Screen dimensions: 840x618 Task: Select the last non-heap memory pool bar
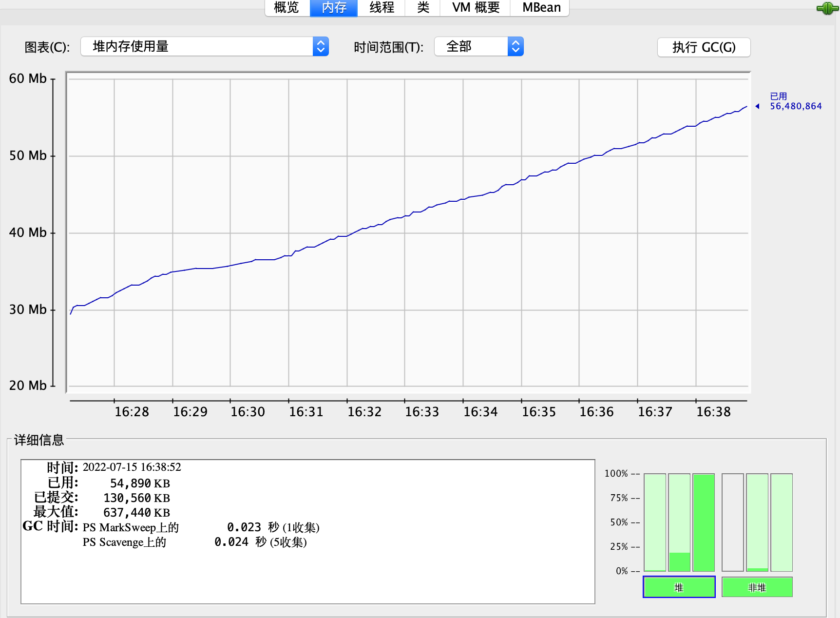tap(781, 522)
